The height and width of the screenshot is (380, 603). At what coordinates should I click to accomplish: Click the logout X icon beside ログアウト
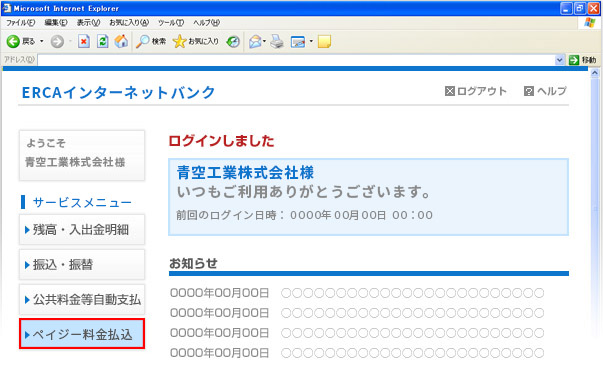click(450, 91)
